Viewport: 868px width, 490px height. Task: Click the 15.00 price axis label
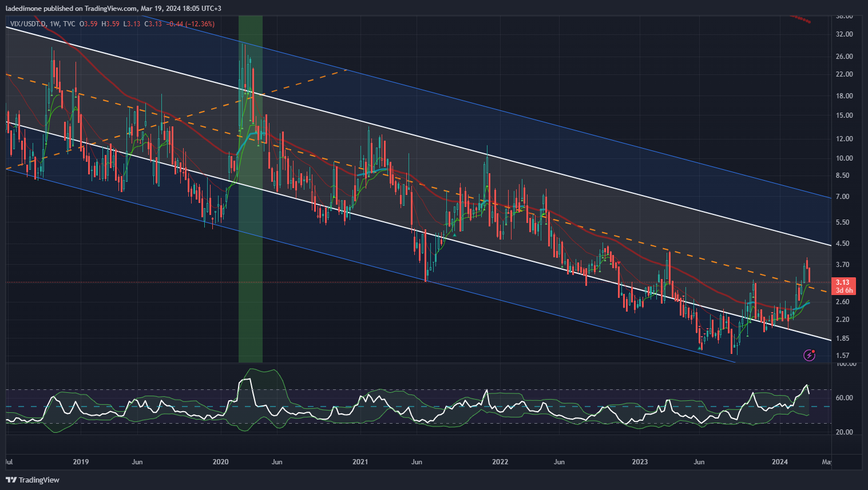tap(845, 115)
